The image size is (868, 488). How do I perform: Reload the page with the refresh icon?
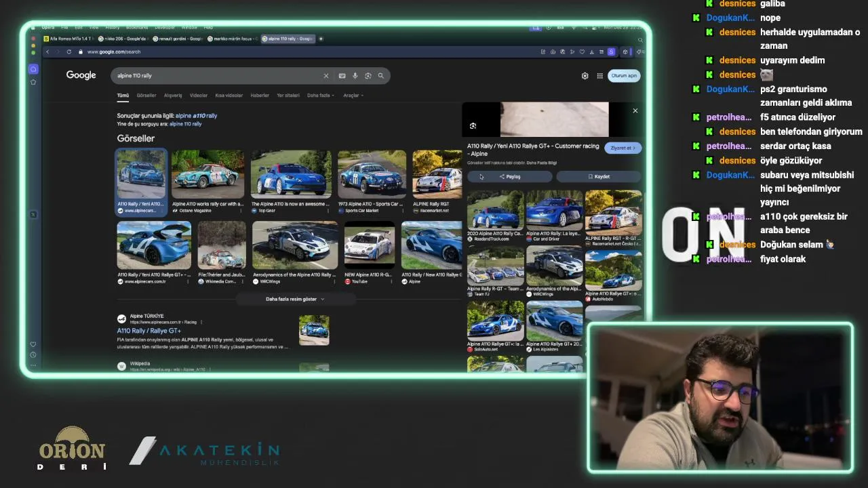pos(68,52)
